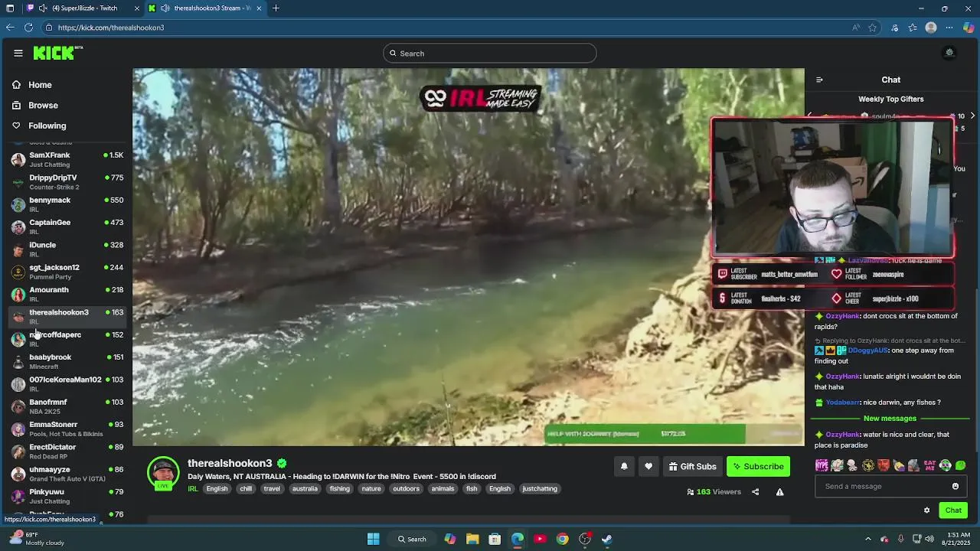980x551 pixels.
Task: Open Browse in the sidebar
Action: tap(43, 106)
